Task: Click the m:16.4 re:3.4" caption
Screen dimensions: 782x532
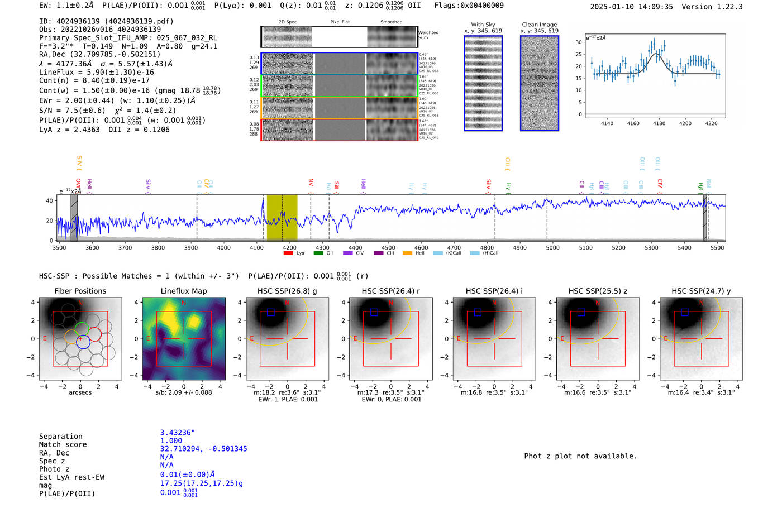Action: pyautogui.click(x=701, y=392)
